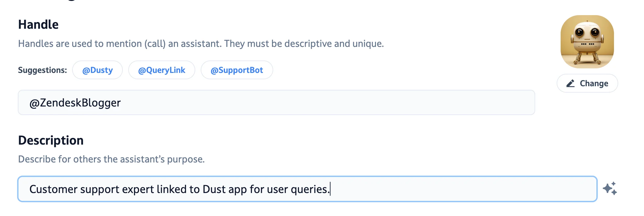644x216 pixels.
Task: Select the @Dusty handle suggestion
Action: click(x=97, y=70)
